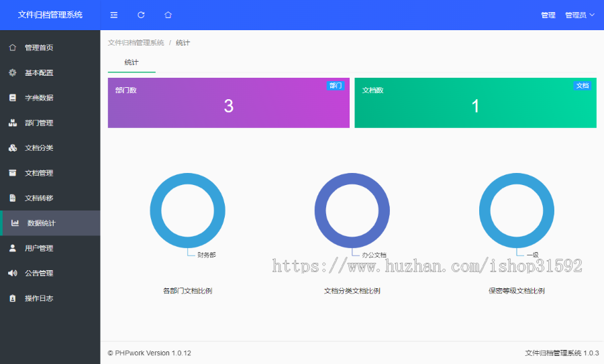Click the book icon beside 字典数据

click(x=12, y=98)
